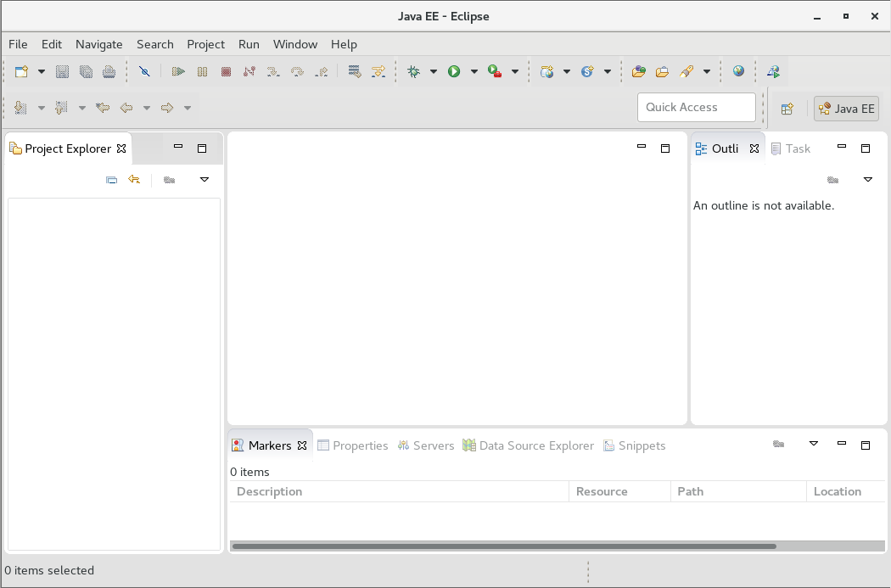The height and width of the screenshot is (588, 891).
Task: Click the Forward navigation arrow
Action: point(167,108)
